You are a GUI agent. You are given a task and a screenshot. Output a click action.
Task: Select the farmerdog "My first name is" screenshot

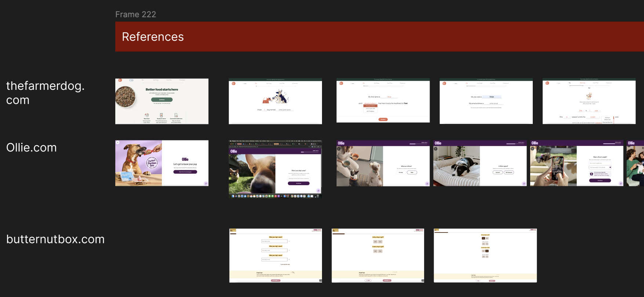383,101
